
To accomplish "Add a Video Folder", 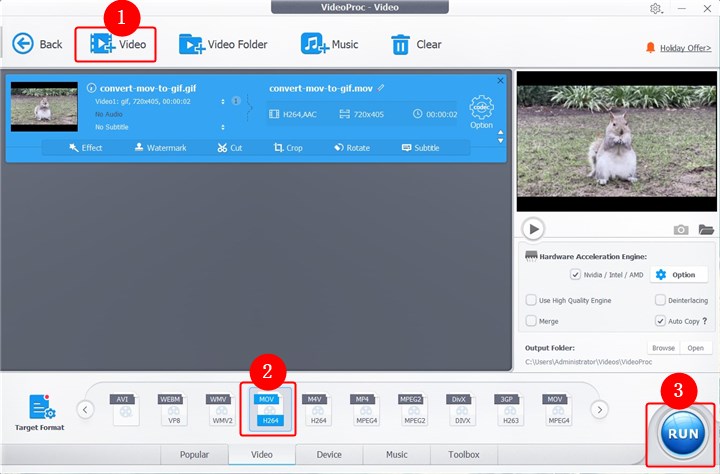I will coord(223,44).
